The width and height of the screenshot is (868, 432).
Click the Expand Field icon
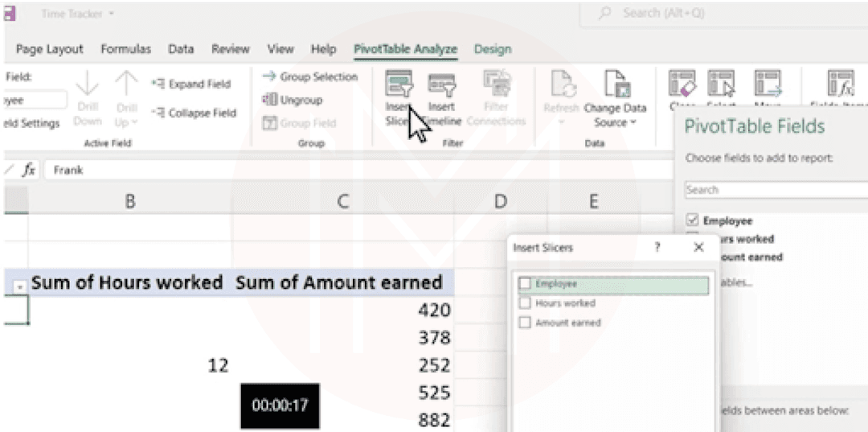point(158,84)
